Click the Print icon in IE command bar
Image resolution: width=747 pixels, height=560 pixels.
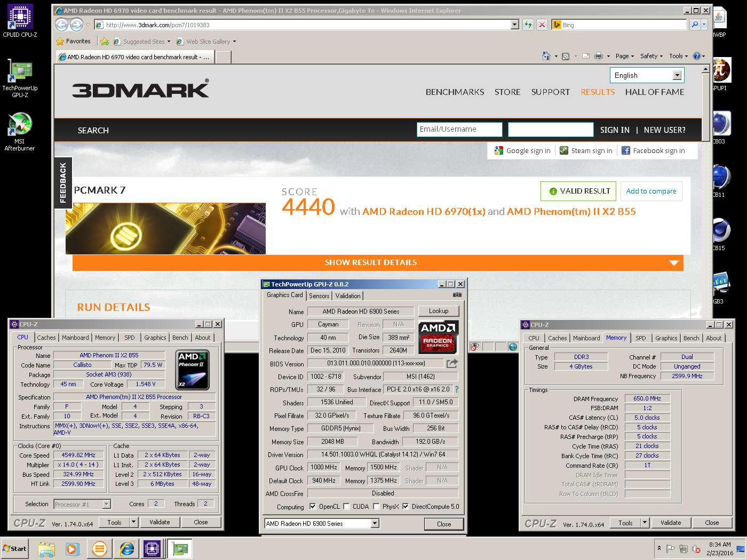[x=599, y=56]
